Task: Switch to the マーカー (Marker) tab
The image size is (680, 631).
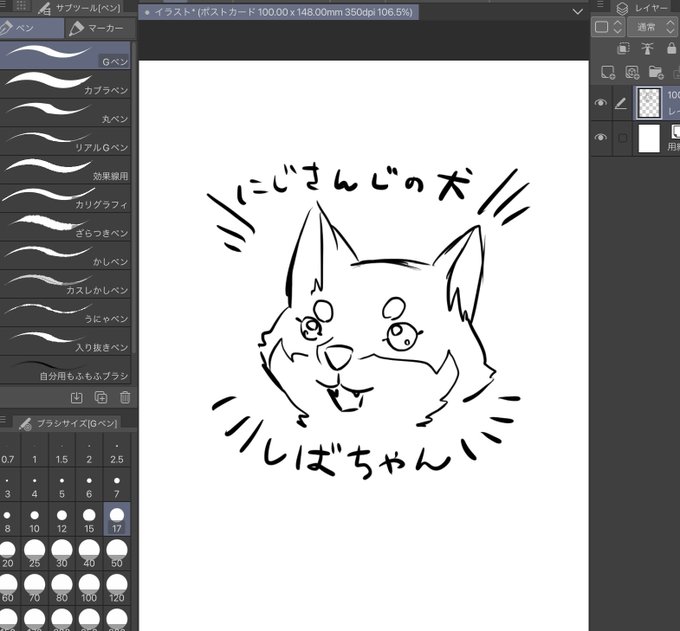Action: 101,28
